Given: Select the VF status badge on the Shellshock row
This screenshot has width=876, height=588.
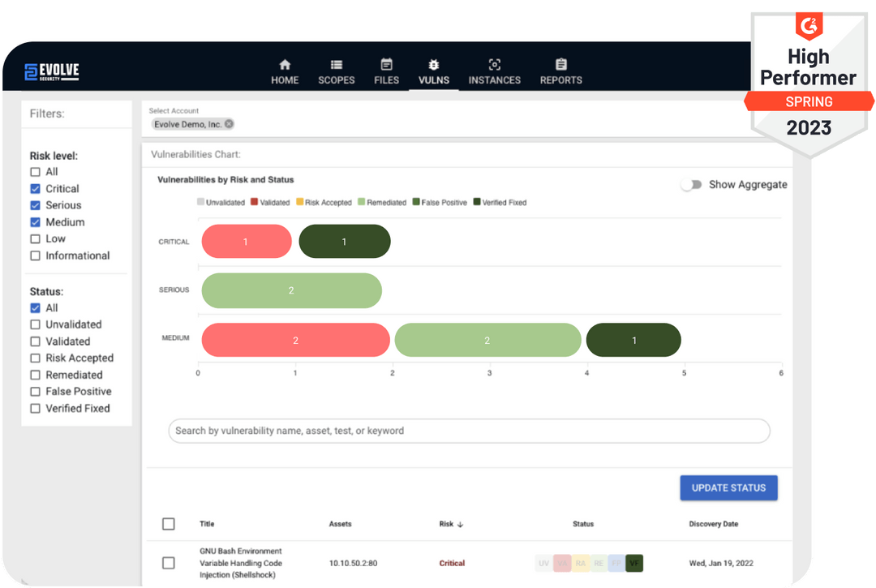Looking at the screenshot, I should [634, 563].
